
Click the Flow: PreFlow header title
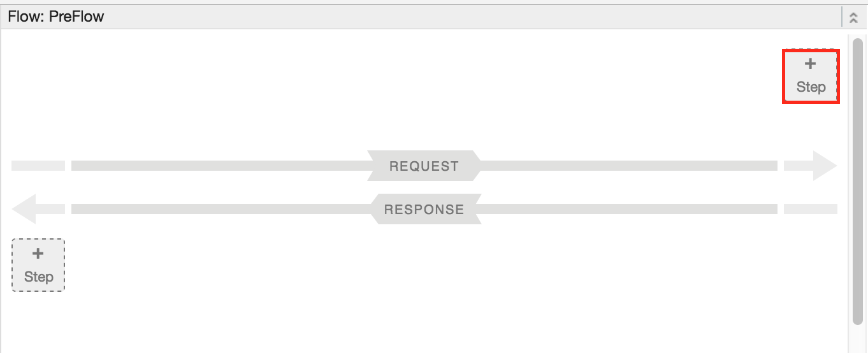56,17
